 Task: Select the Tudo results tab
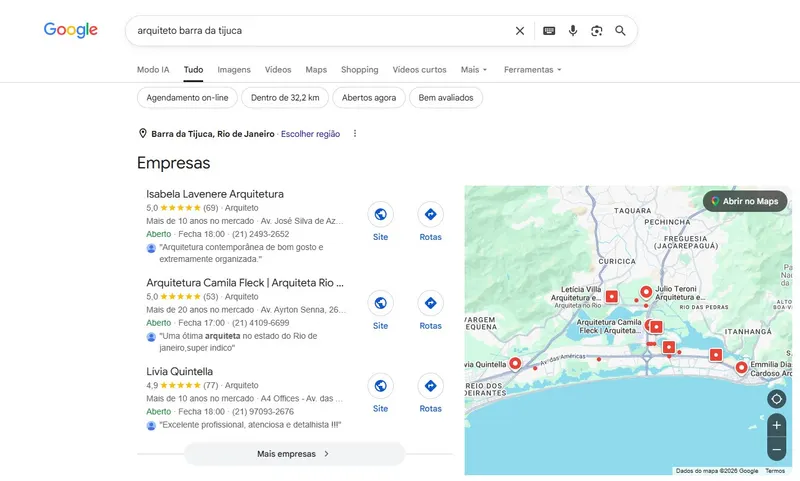[x=193, y=70]
